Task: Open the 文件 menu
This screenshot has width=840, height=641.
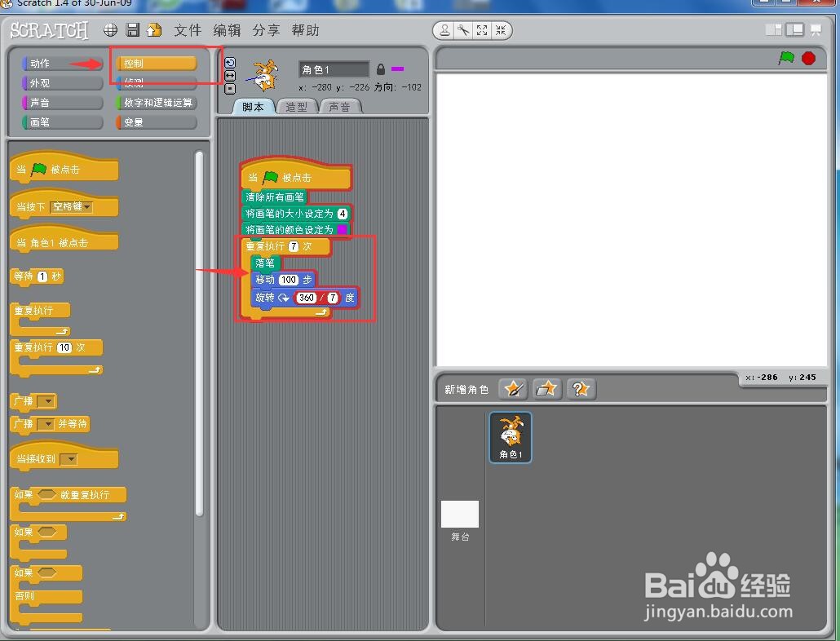Action: tap(188, 30)
